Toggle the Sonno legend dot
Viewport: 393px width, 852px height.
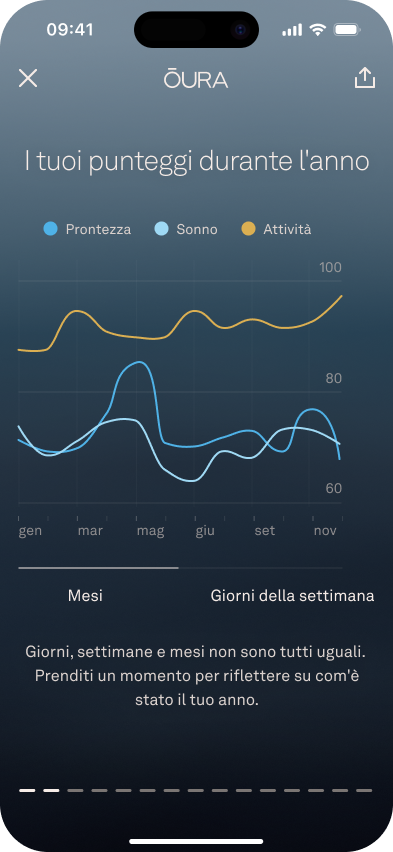point(161,229)
